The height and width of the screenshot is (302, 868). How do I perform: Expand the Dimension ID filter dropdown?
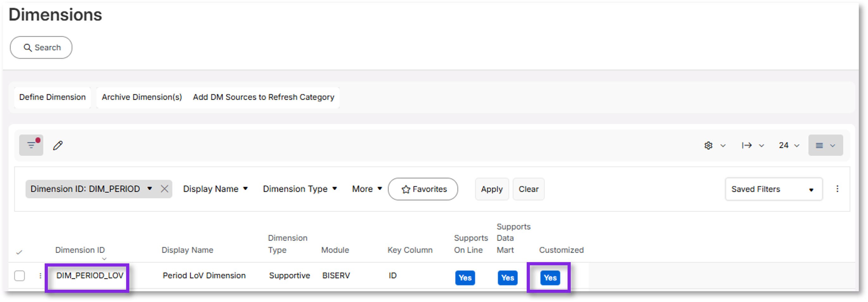(x=150, y=189)
